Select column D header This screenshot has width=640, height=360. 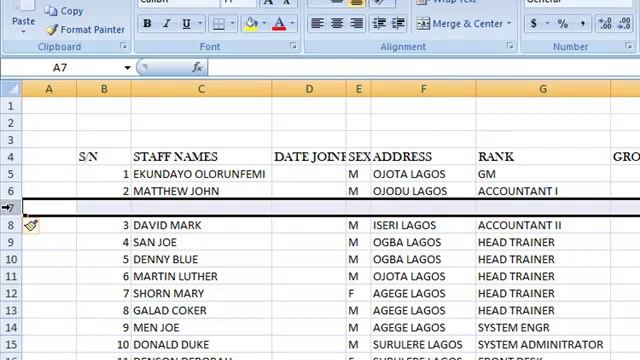pyautogui.click(x=309, y=89)
